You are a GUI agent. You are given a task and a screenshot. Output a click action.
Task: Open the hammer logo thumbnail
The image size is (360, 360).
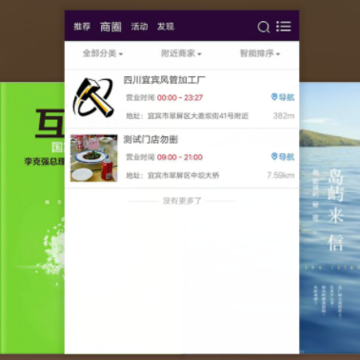pos(94,98)
